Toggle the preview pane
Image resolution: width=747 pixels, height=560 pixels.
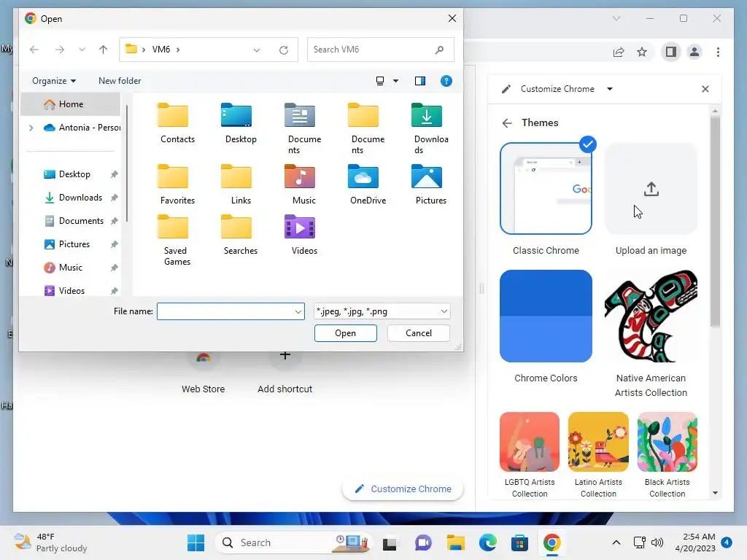(x=419, y=81)
